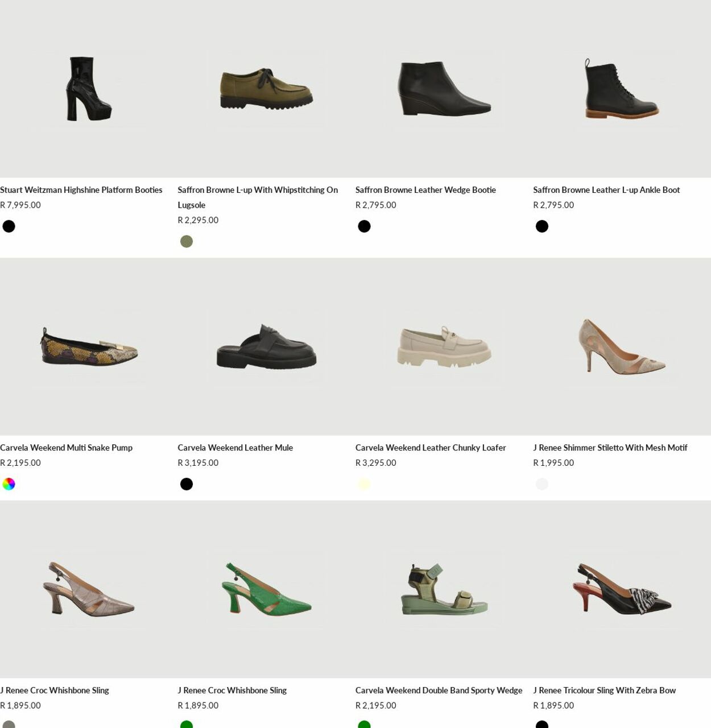Click price R 7,995.00

[x=20, y=205]
